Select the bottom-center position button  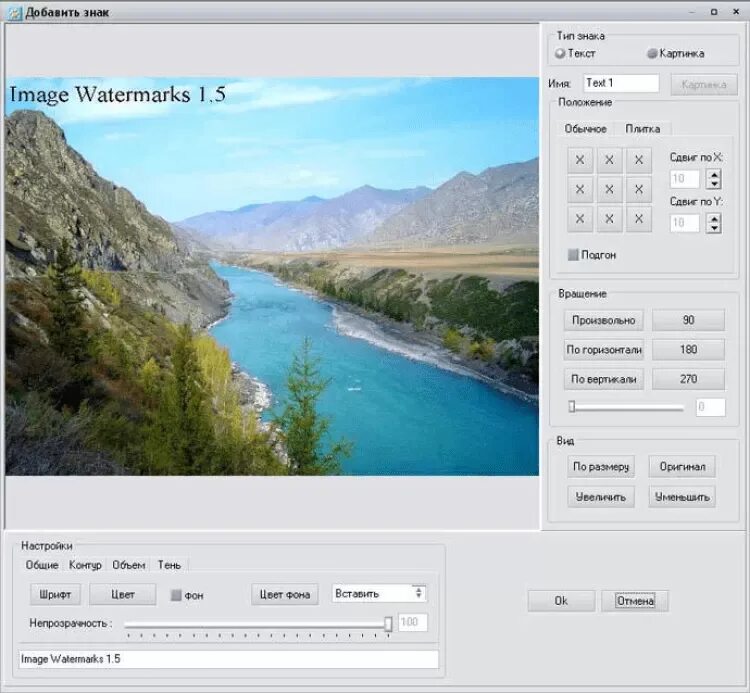tap(609, 219)
